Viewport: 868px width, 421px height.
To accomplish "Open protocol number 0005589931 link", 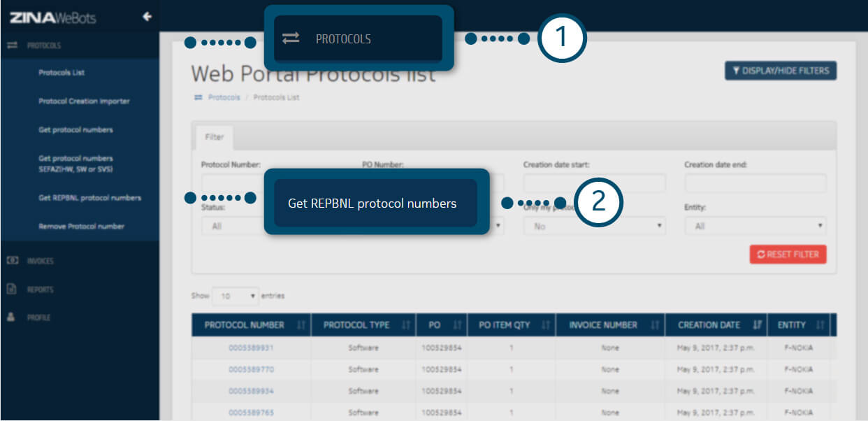I will [x=251, y=348].
